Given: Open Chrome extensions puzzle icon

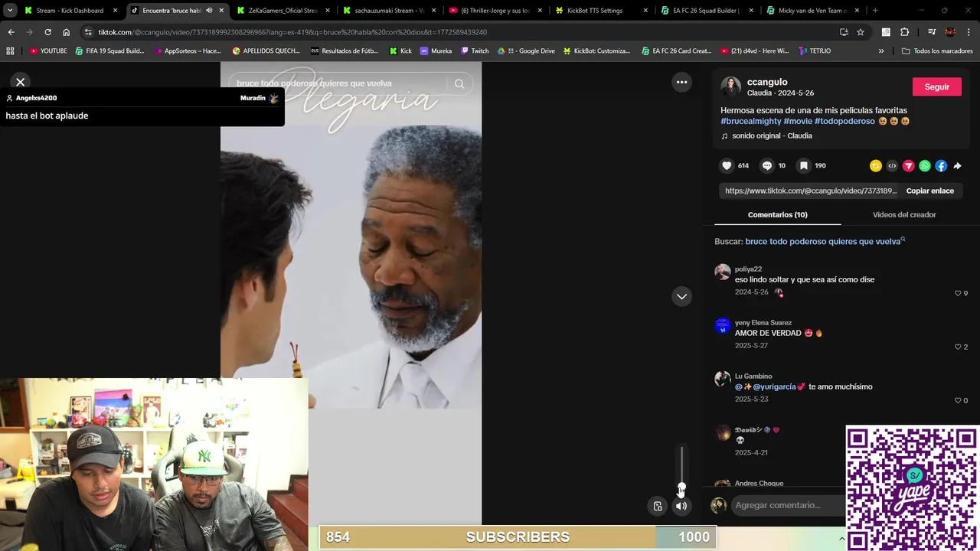Looking at the screenshot, I should [x=904, y=32].
